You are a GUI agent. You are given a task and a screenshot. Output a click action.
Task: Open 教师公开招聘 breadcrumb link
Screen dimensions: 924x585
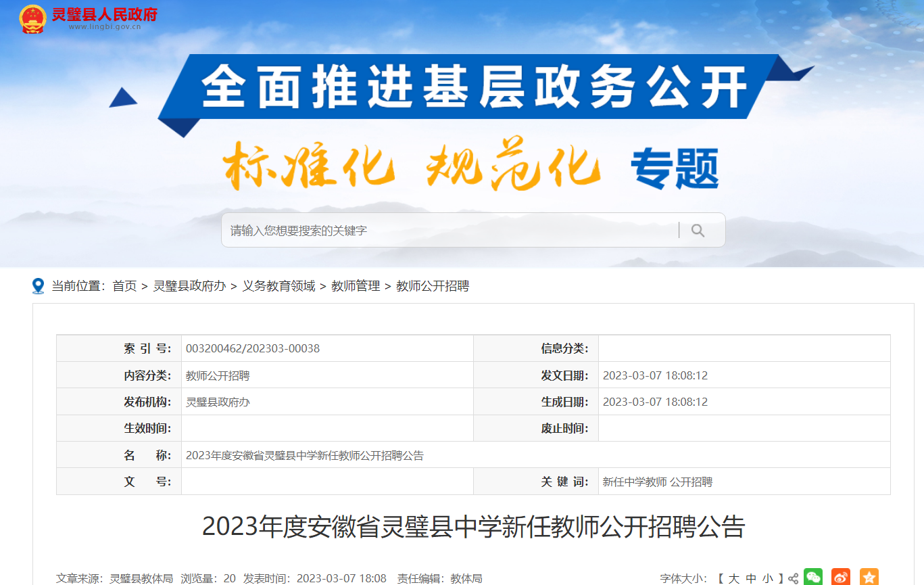pos(433,286)
